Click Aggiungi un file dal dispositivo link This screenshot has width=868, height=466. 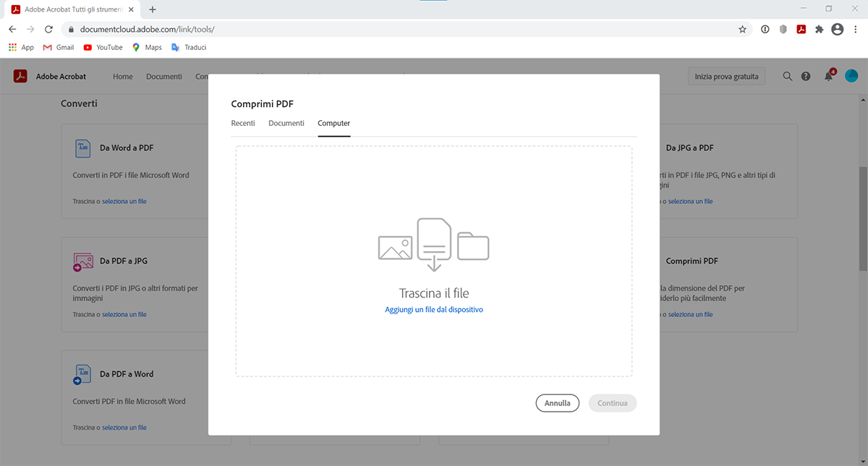tap(434, 310)
